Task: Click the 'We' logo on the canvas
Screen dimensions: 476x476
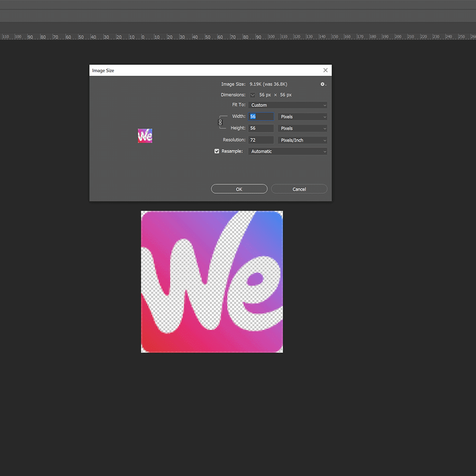Action: pos(212,282)
